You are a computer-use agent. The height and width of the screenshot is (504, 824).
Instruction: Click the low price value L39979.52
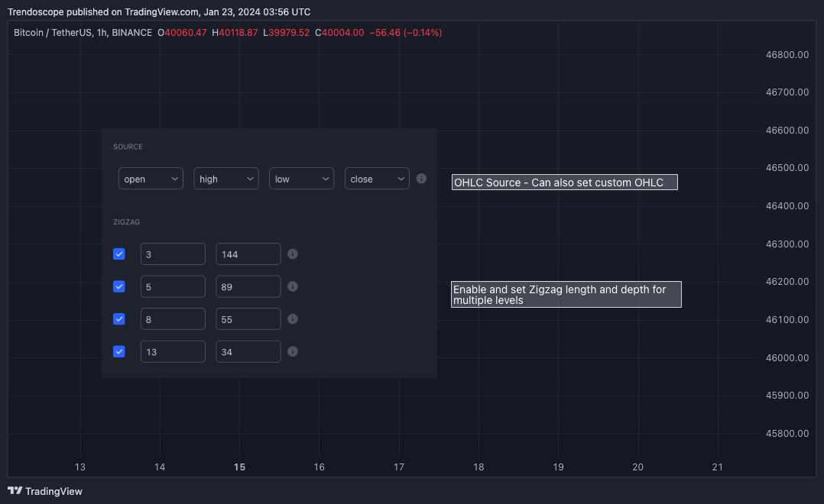coord(287,33)
